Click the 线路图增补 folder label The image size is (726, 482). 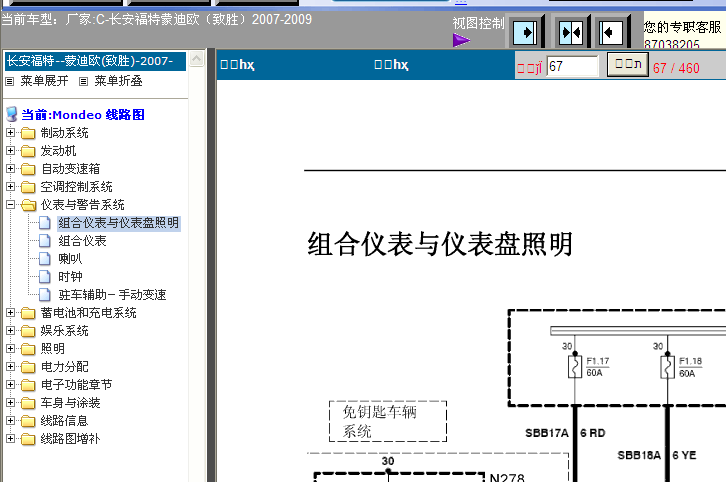[x=70, y=439]
